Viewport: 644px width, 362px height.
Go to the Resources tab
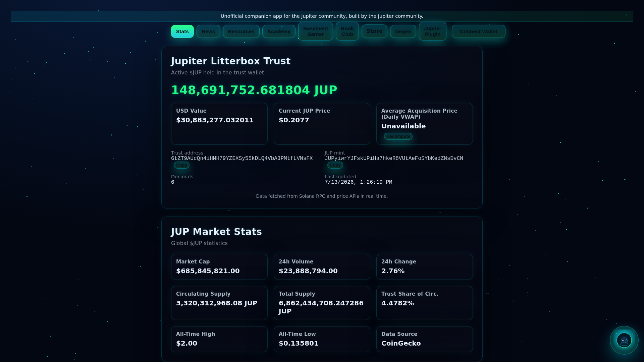point(241,32)
